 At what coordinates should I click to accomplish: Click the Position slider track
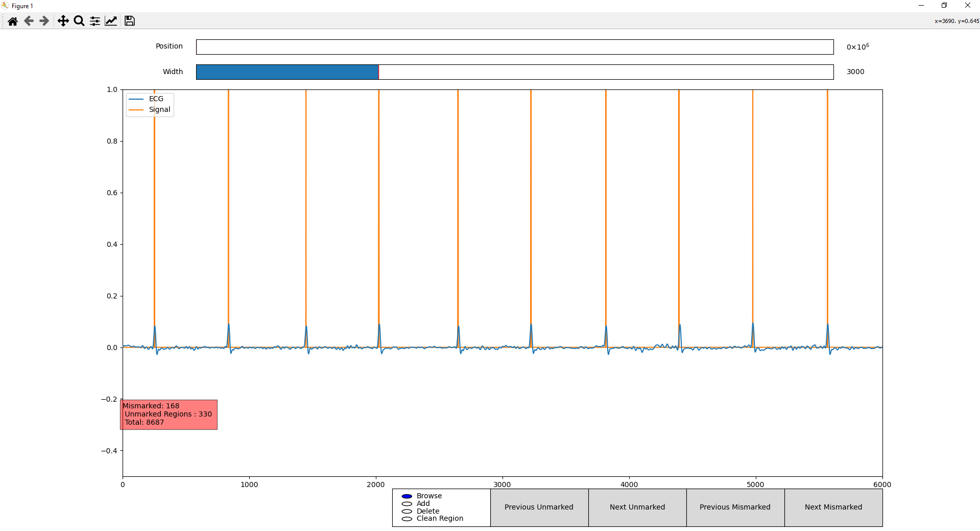[x=515, y=47]
